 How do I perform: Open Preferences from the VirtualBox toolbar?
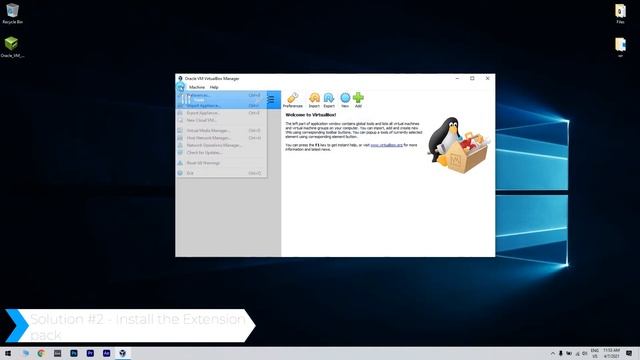click(293, 100)
